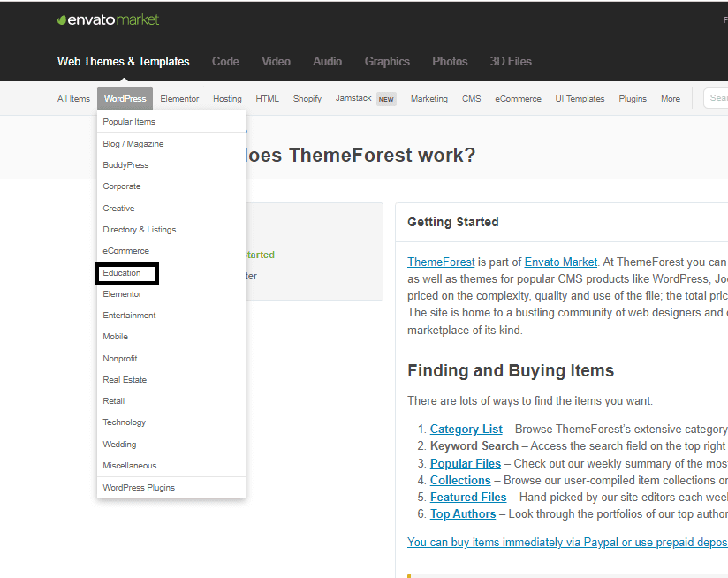The image size is (728, 578).
Task: Open the 3D Files marketplace tab
Action: (511, 61)
